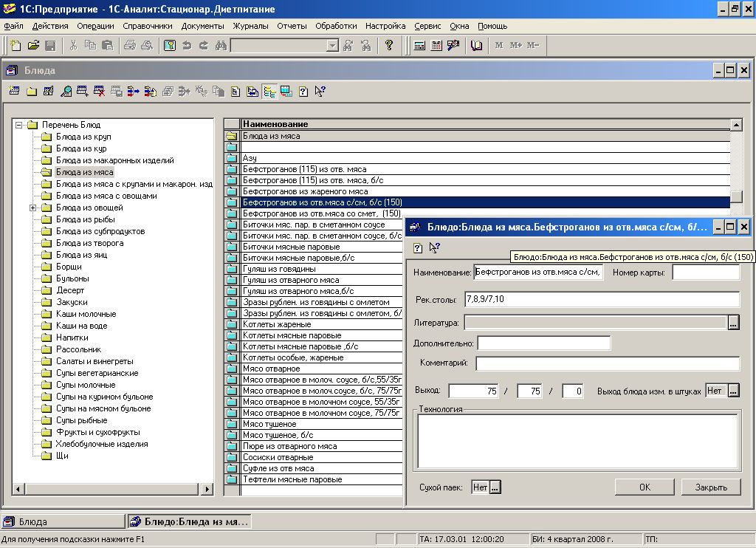Image resolution: width=756 pixels, height=548 pixels.
Task: Select the Котлеты жареные row
Action: (x=322, y=325)
